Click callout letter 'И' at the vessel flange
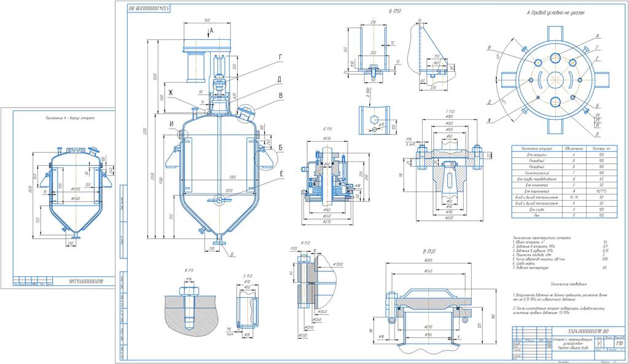 pos(171,124)
